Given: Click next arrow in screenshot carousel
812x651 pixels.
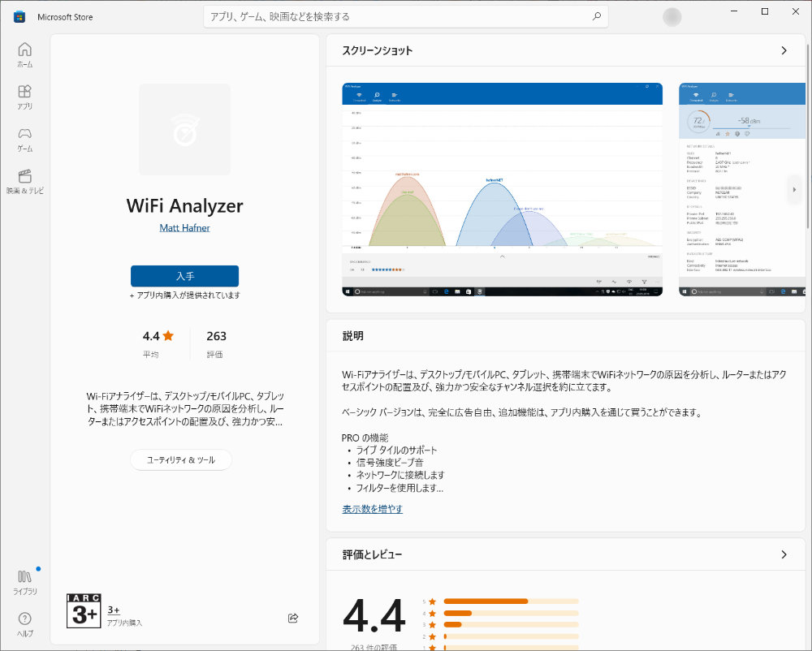Looking at the screenshot, I should pos(794,189).
